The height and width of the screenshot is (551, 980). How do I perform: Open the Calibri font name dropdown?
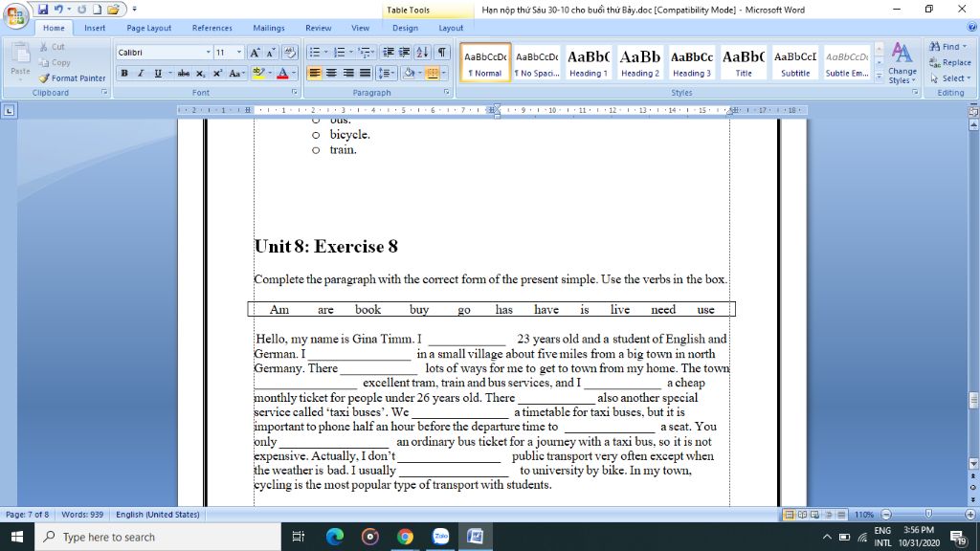(x=208, y=53)
